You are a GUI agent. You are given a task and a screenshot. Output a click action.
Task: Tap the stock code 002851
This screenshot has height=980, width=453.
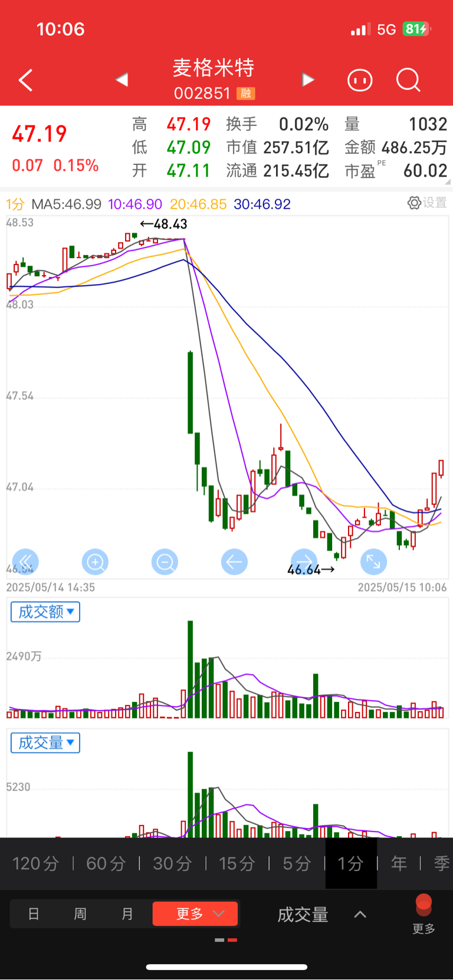pyautogui.click(x=202, y=93)
